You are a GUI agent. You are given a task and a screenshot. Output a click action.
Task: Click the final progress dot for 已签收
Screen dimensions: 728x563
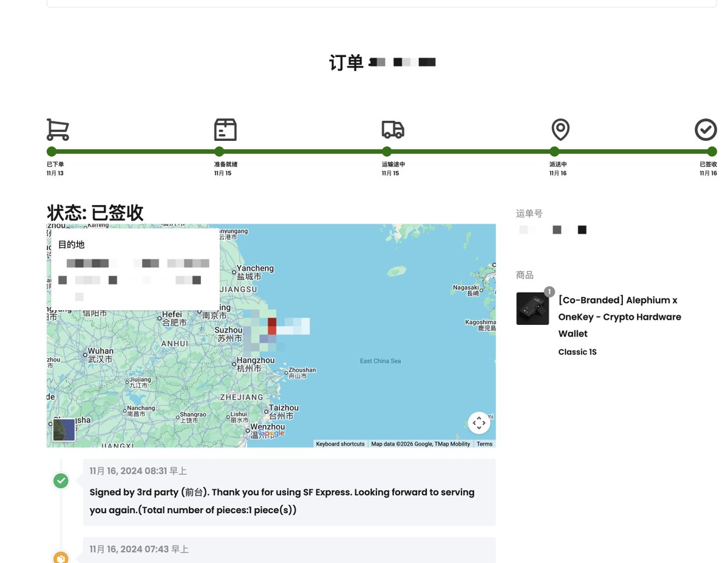(712, 151)
